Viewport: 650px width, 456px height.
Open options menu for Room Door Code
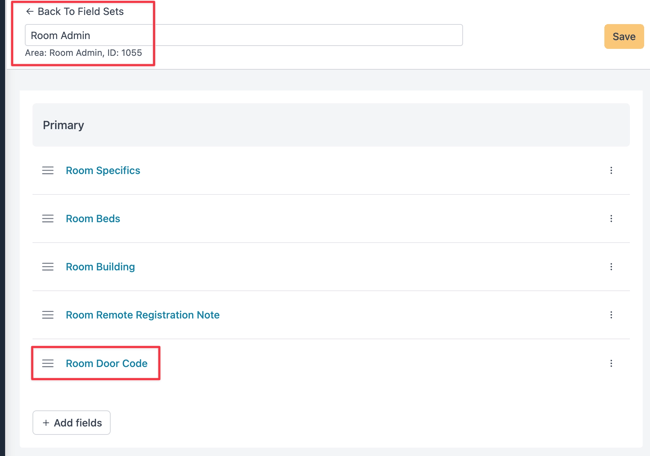611,364
